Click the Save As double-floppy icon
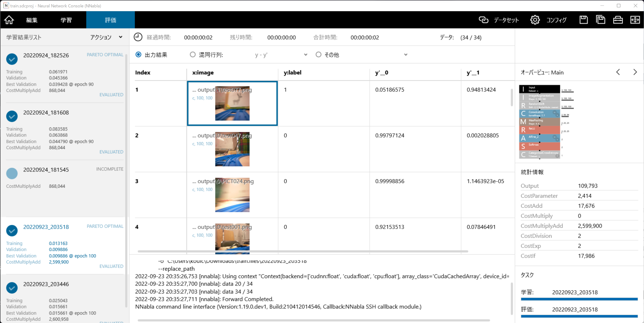The image size is (644, 323). click(600, 20)
